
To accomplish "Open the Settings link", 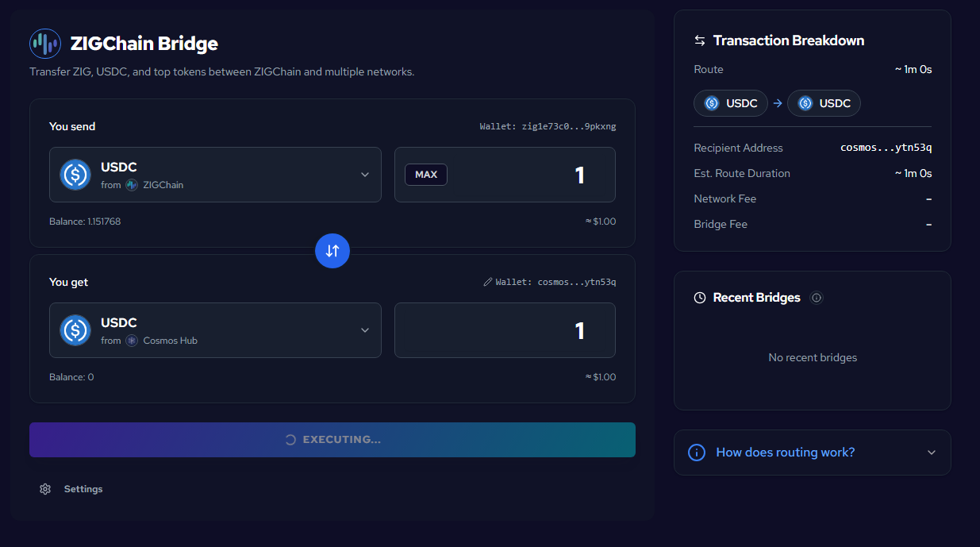I will [x=83, y=489].
